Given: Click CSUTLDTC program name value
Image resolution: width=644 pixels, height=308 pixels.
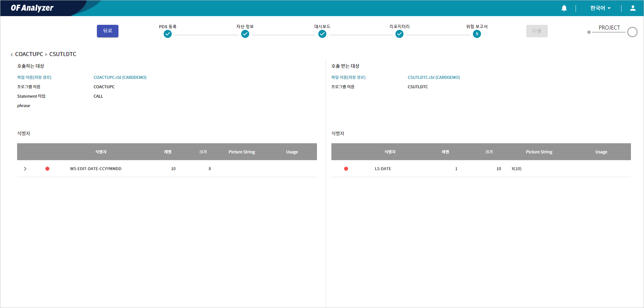Looking at the screenshot, I should pyautogui.click(x=418, y=87).
